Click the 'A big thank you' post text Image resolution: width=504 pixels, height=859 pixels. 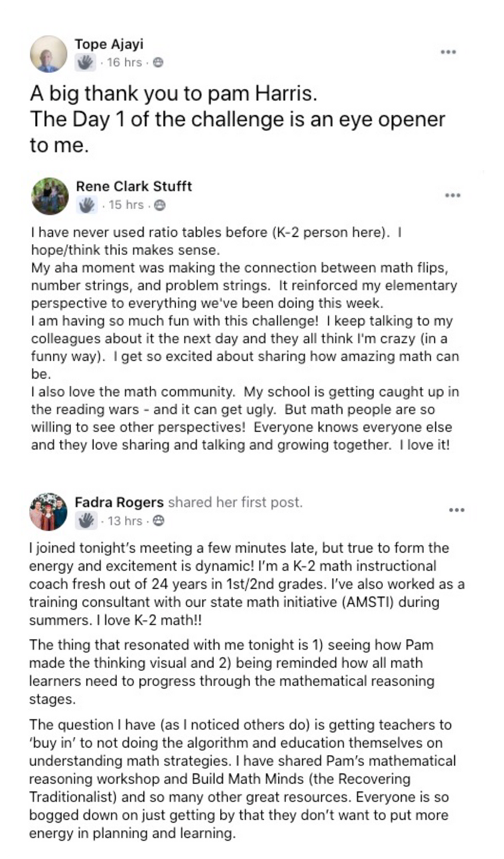[237, 119]
